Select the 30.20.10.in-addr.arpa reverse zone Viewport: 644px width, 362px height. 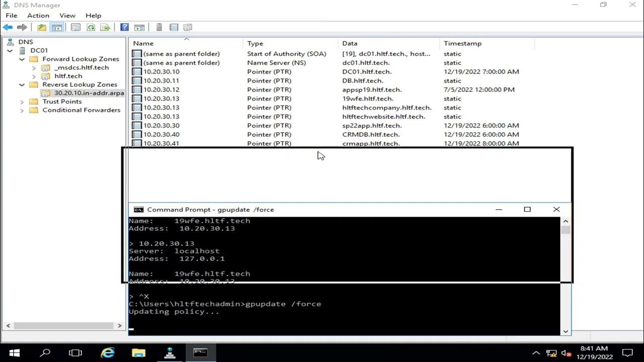[89, 93]
